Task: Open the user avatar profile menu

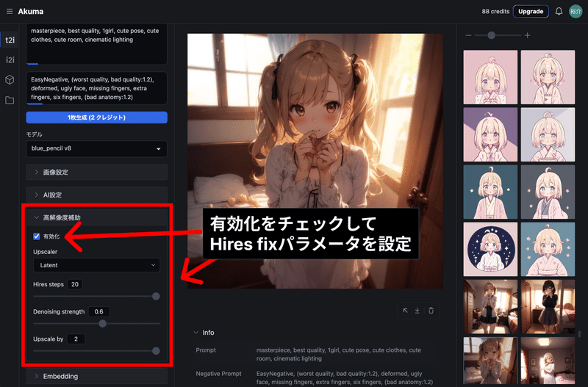Action: [x=576, y=11]
